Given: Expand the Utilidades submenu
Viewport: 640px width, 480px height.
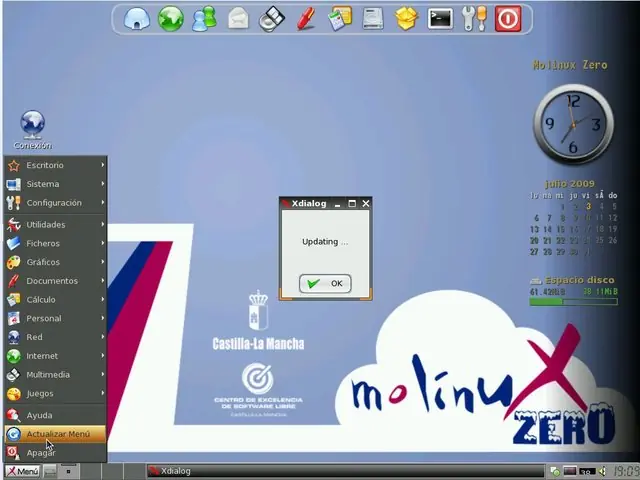Looking at the screenshot, I should 56,224.
